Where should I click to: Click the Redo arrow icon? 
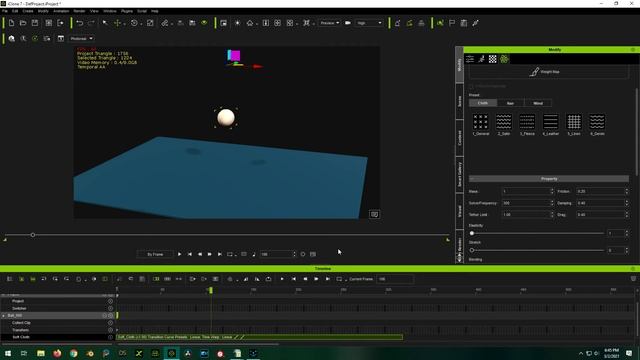coord(91,23)
